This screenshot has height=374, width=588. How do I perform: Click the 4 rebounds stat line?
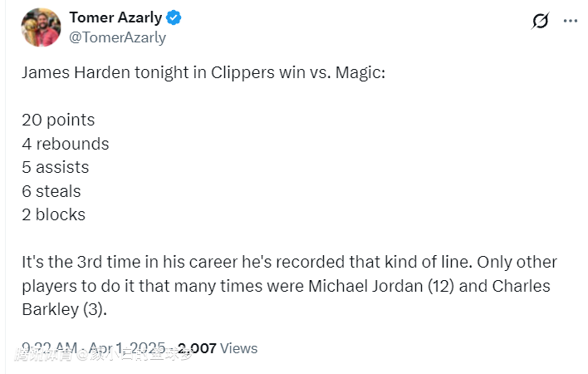[66, 144]
